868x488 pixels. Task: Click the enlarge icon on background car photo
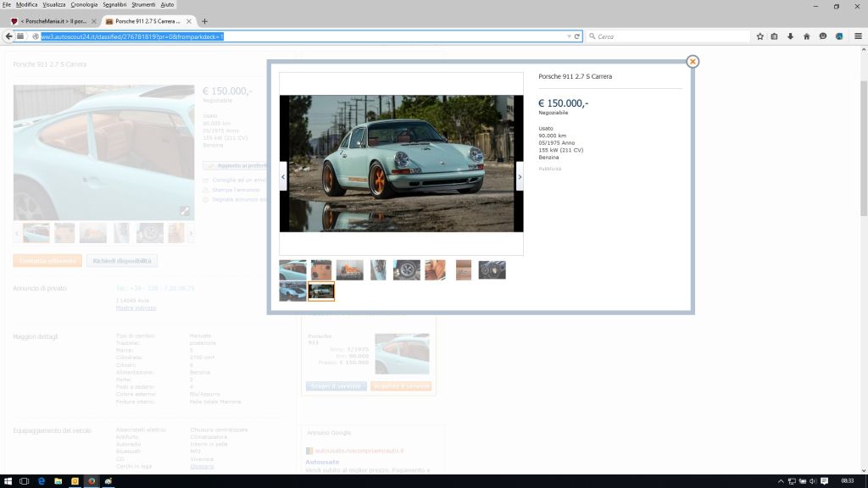tap(185, 211)
